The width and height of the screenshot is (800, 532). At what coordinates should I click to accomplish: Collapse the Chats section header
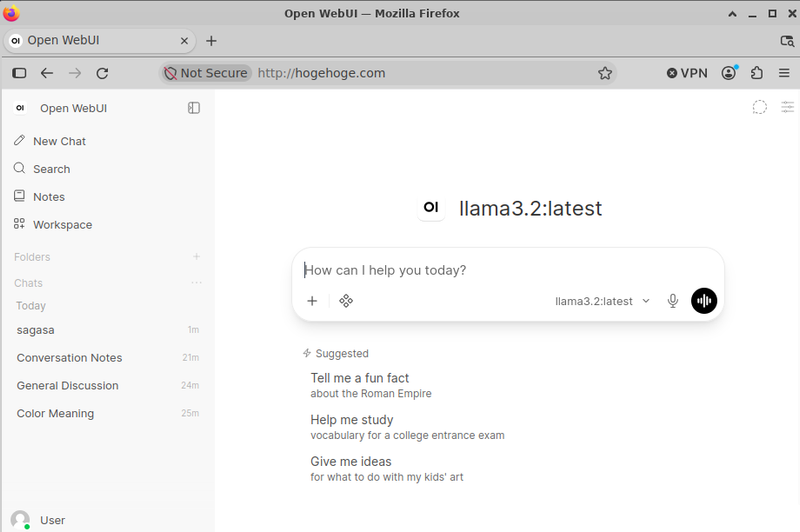point(29,283)
